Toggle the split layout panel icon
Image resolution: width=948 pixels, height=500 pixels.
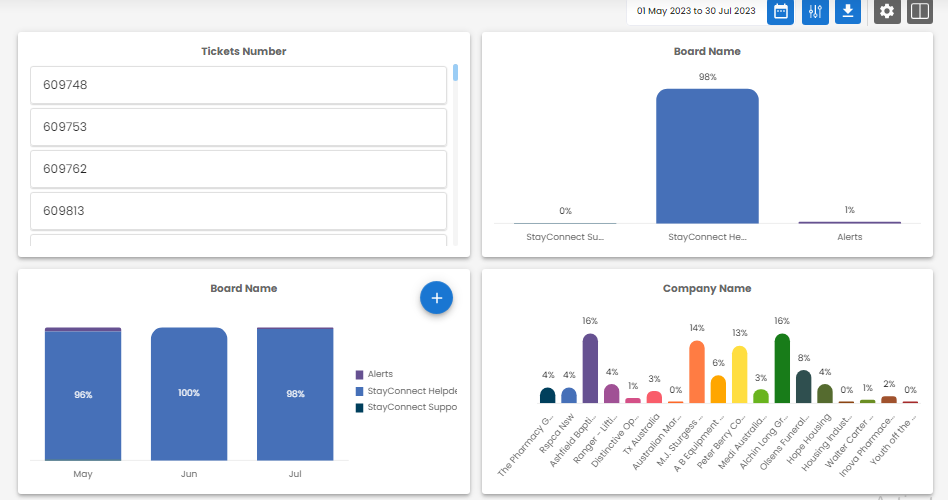click(x=920, y=11)
